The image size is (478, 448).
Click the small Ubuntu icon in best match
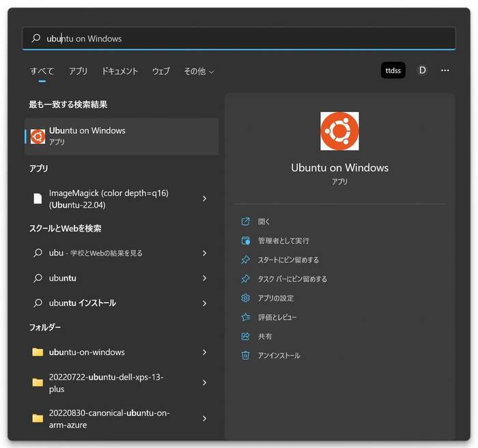(x=38, y=137)
